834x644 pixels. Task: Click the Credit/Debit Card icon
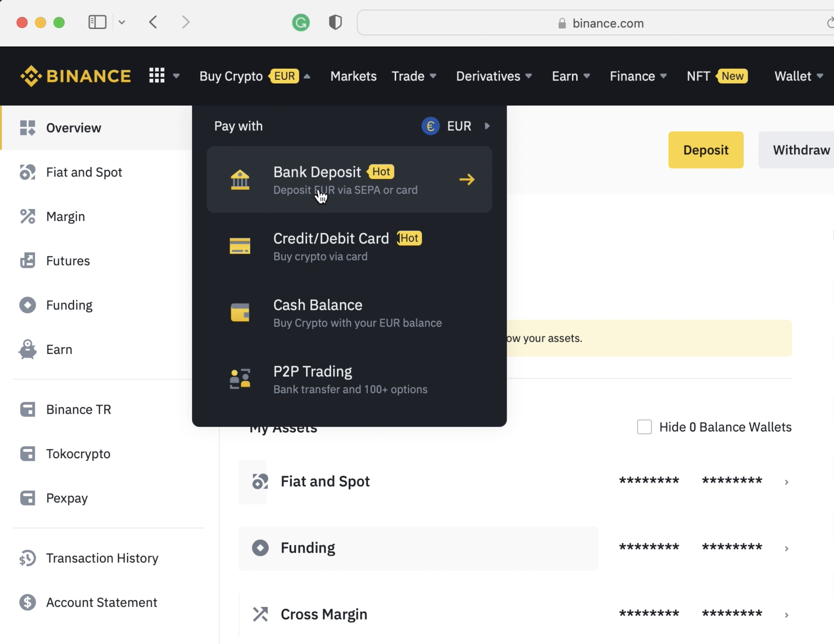240,246
